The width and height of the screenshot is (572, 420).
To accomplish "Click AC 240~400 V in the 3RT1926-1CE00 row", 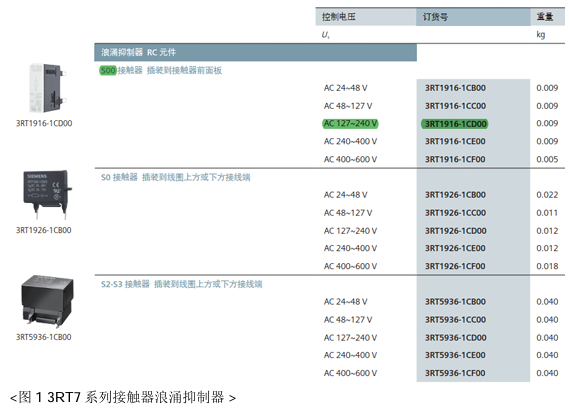I will [350, 248].
